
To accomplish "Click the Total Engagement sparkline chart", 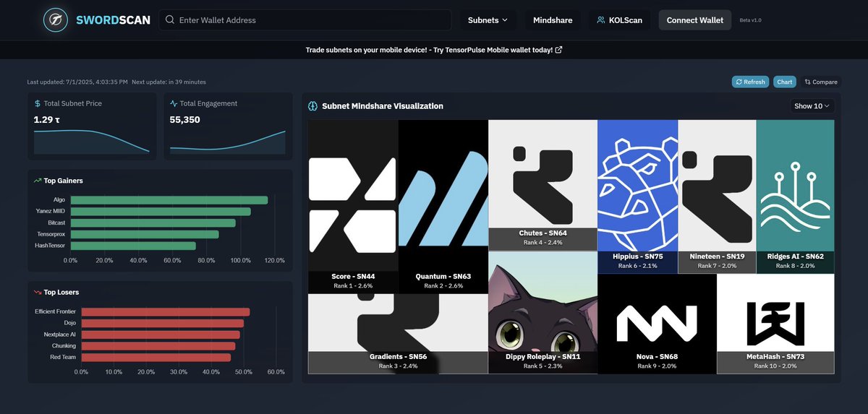I will pos(228,142).
